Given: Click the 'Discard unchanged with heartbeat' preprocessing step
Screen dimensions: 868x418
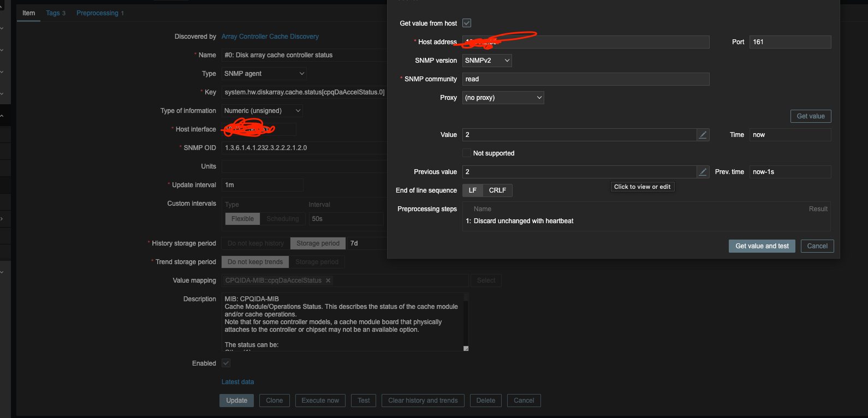Looking at the screenshot, I should pyautogui.click(x=524, y=221).
